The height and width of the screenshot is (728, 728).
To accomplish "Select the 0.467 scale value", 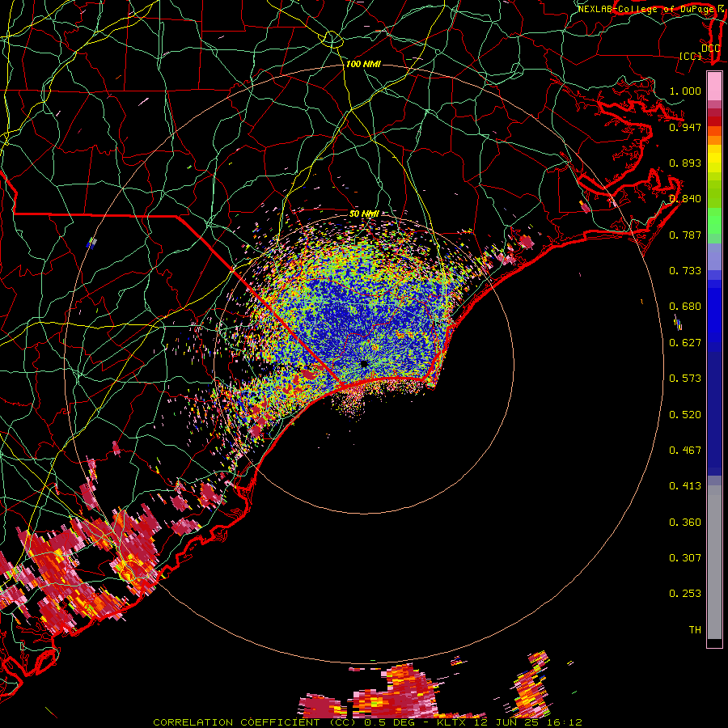I will pos(685,451).
